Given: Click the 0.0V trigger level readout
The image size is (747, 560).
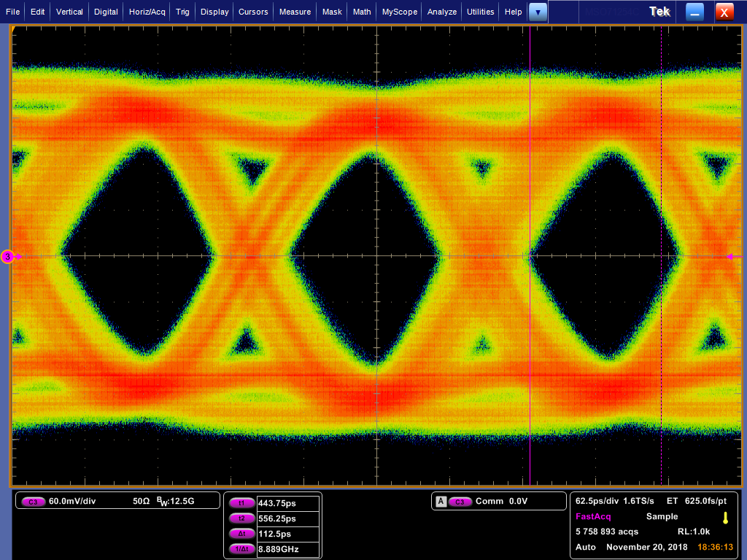Looking at the screenshot, I should coord(519,501).
